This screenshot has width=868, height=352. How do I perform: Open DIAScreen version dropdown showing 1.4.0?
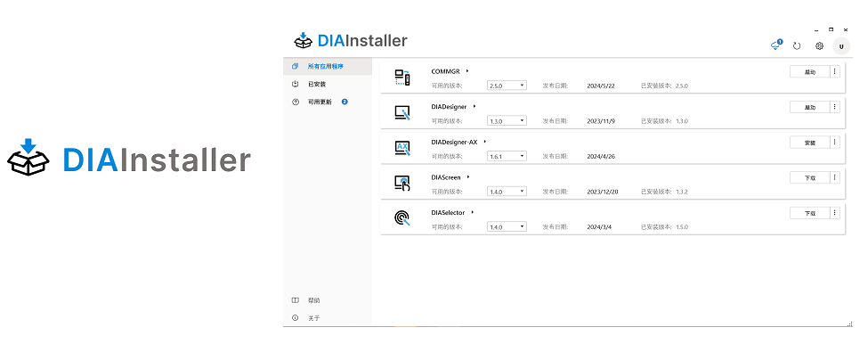tap(507, 192)
